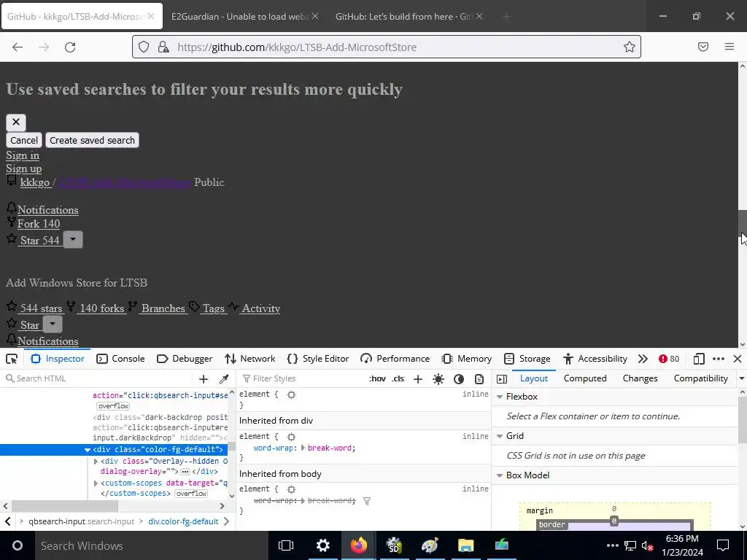The height and width of the screenshot is (560, 747).
Task: Reload the current page
Action: coord(70,47)
